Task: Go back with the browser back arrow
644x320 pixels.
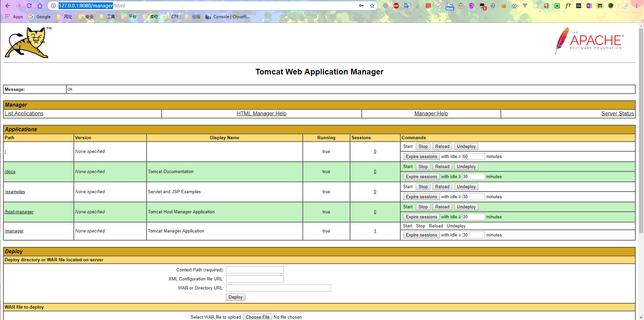Action: point(8,6)
